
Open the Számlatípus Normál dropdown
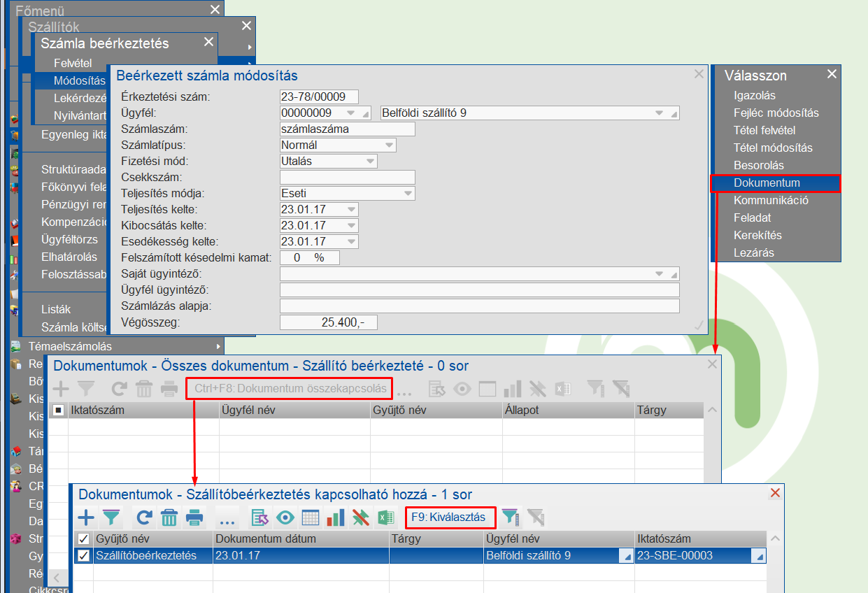pyautogui.click(x=389, y=145)
